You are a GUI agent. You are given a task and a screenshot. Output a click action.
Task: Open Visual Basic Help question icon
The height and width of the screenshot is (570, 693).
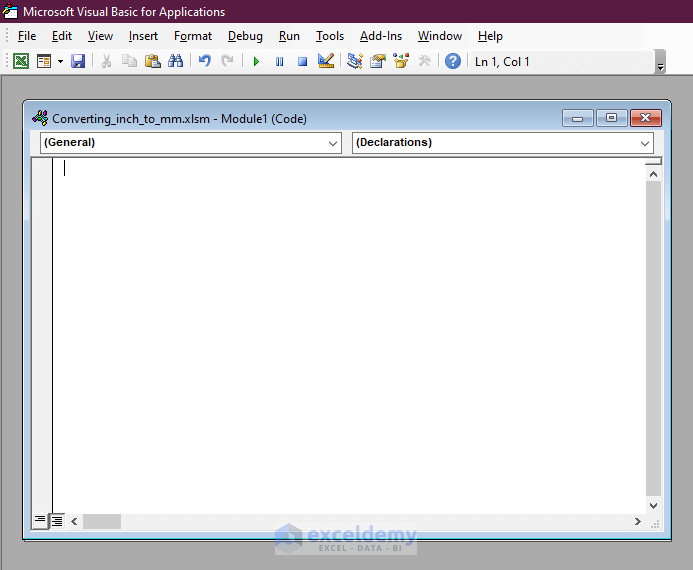453,61
